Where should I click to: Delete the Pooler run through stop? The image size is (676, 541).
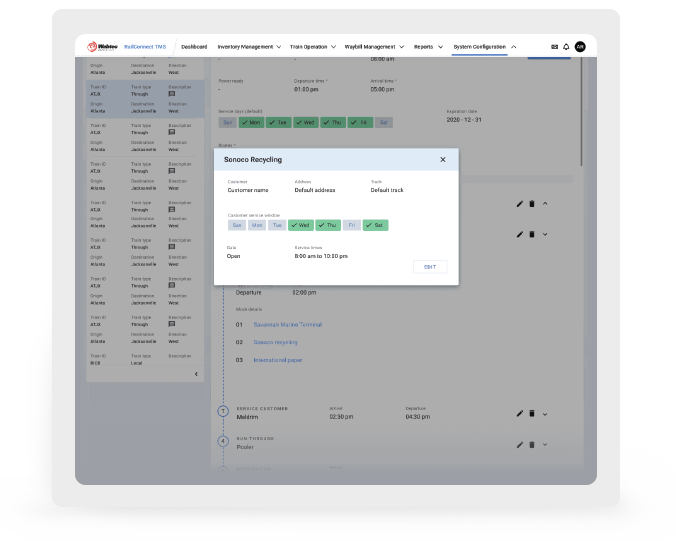pyautogui.click(x=532, y=444)
